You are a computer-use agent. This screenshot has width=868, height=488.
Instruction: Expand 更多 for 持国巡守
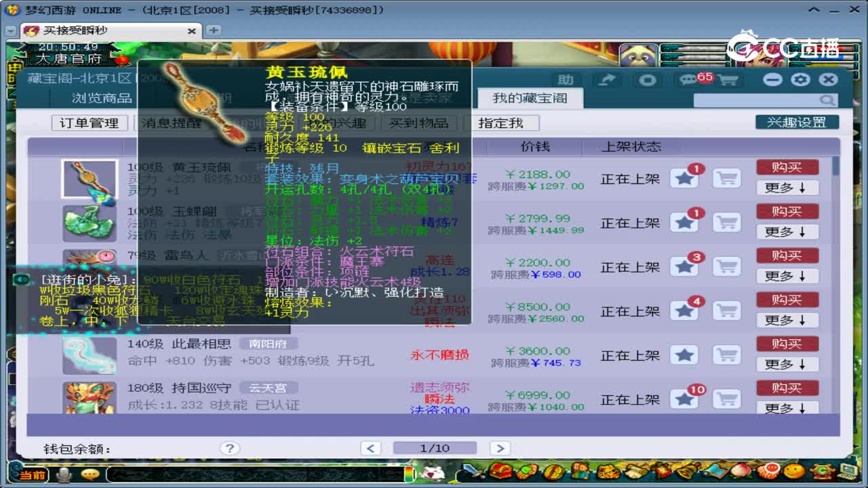[x=787, y=407]
